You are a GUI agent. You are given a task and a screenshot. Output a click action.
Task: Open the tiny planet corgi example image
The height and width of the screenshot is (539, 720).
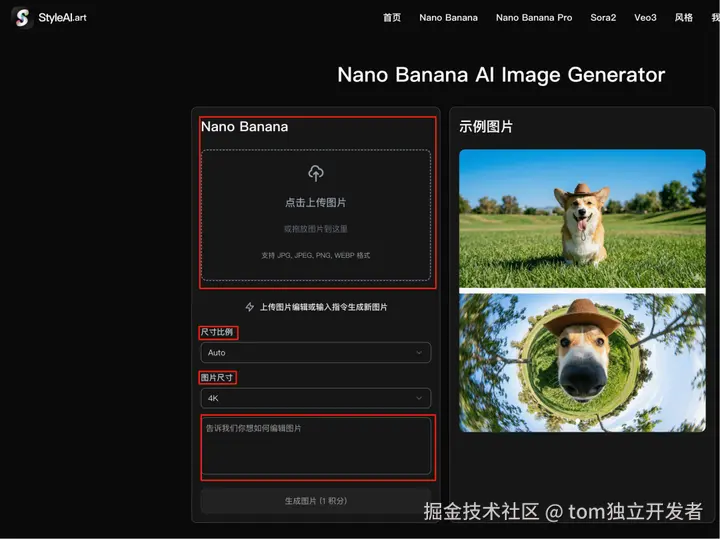582,363
